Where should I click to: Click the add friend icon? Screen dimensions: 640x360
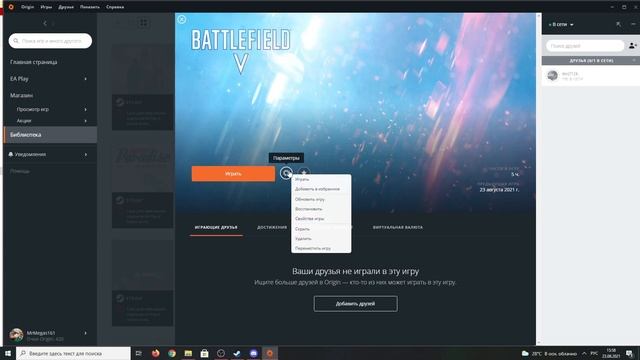click(633, 46)
